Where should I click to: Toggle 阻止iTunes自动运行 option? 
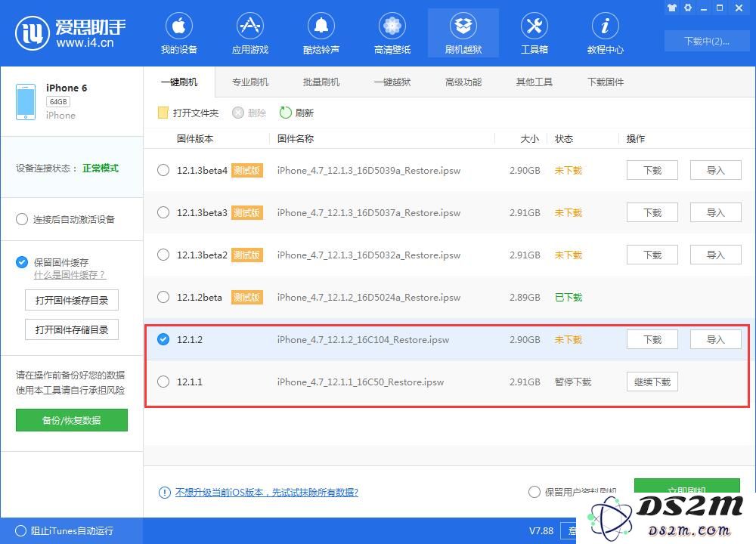pos(20,531)
